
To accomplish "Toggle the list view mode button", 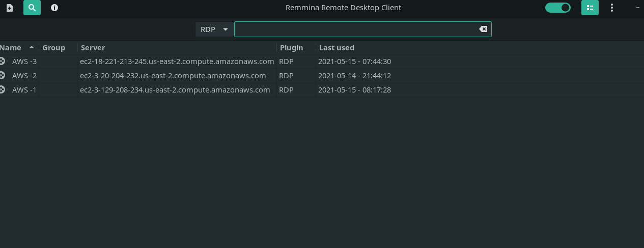I will (x=590, y=8).
